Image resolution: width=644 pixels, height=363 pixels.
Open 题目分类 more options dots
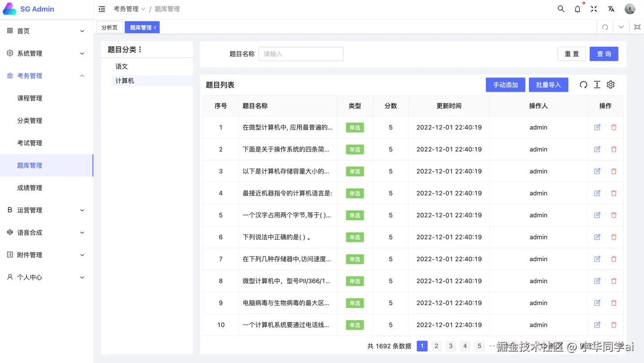(140, 50)
